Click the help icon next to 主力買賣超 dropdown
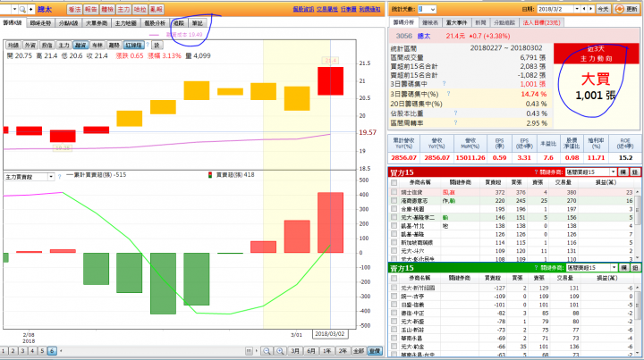This screenshot has height=360, width=644. click(x=60, y=177)
